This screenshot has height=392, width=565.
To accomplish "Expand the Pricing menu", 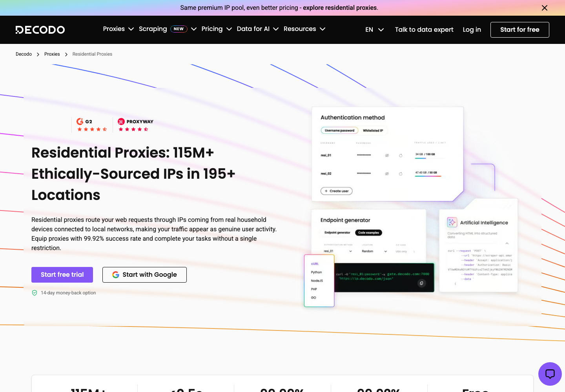I will click(x=217, y=29).
